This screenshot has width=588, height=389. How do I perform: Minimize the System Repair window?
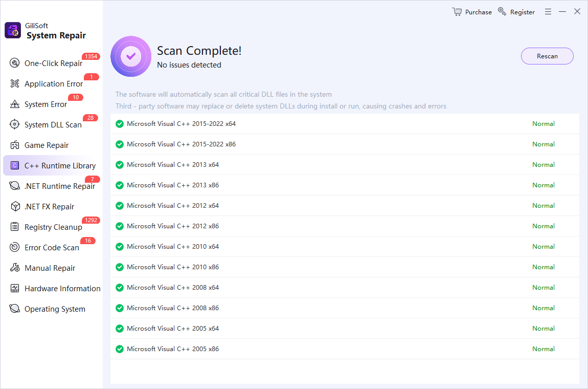pyautogui.click(x=562, y=12)
